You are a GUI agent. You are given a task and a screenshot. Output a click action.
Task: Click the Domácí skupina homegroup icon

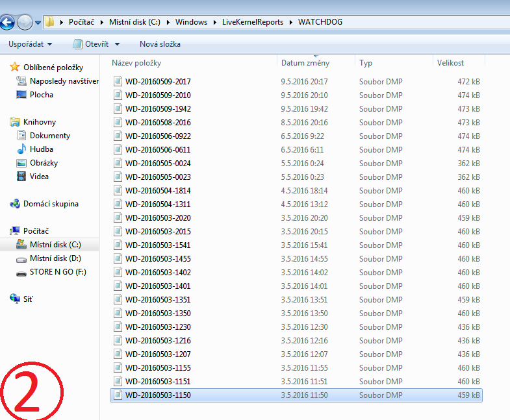15,204
